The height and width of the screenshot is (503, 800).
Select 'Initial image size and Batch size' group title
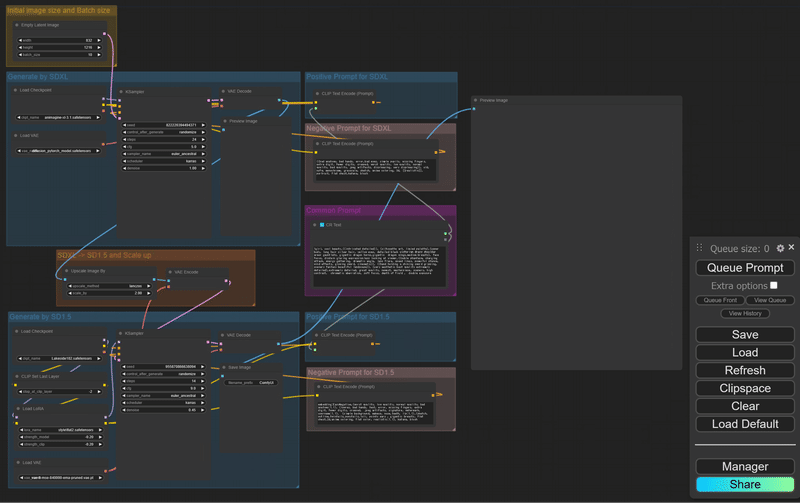(58, 10)
